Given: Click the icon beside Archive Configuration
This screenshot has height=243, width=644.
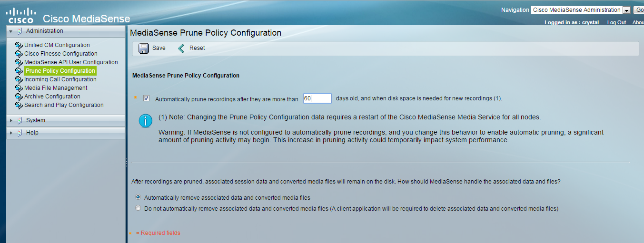Looking at the screenshot, I should [x=19, y=97].
